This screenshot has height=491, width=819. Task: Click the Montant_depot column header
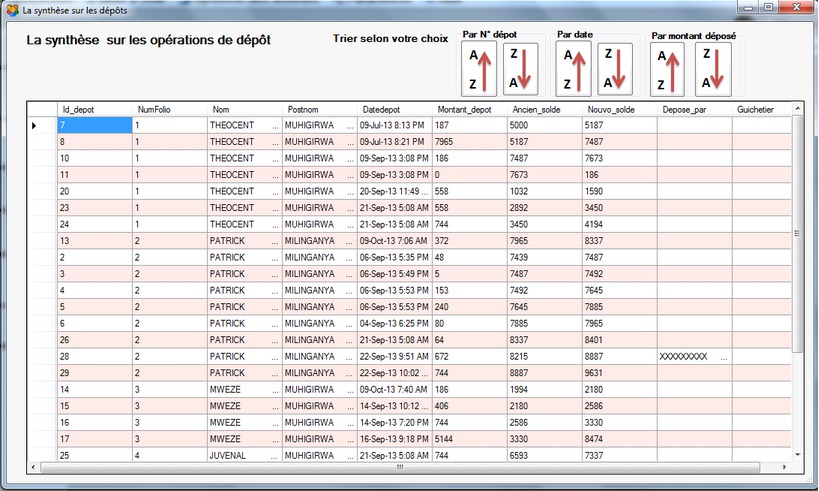468,109
